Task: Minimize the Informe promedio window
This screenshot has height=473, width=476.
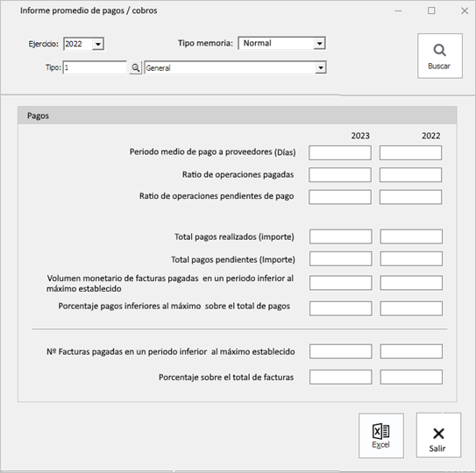Action: 398,11
